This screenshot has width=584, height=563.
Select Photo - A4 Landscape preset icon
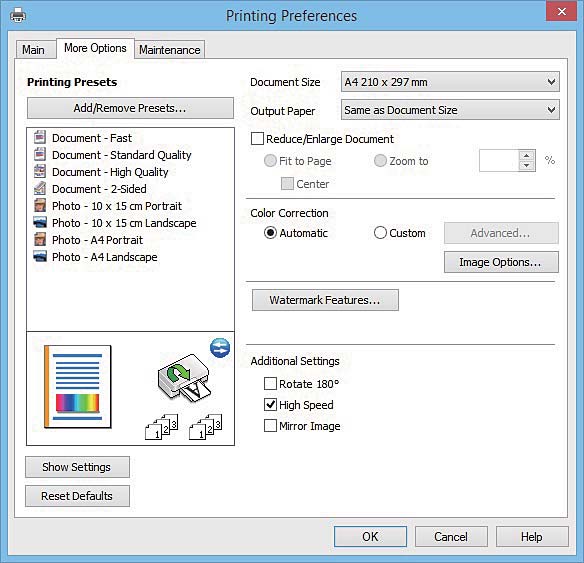(40, 257)
